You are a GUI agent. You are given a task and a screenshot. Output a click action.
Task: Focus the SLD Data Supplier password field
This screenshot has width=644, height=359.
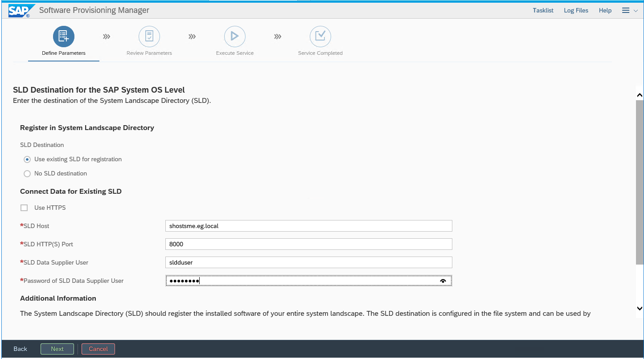pos(308,281)
